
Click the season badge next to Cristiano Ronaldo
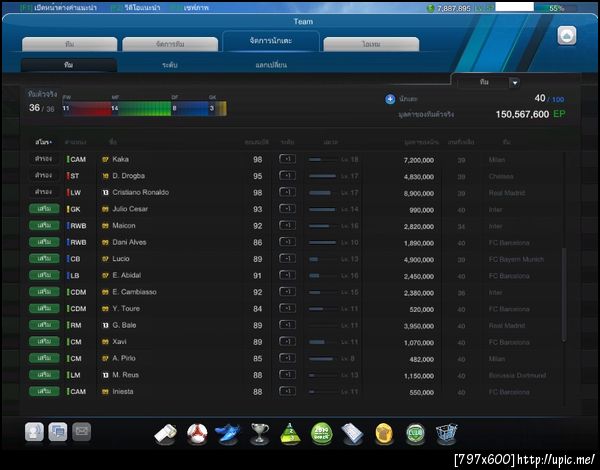(x=105, y=193)
